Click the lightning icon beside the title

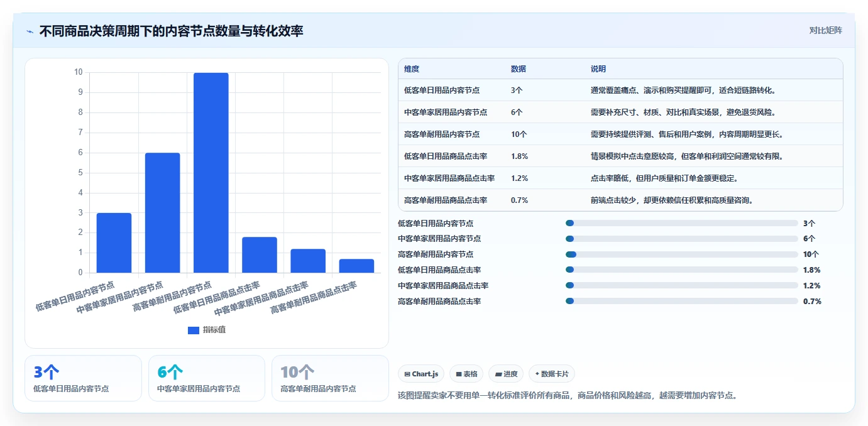[30, 31]
